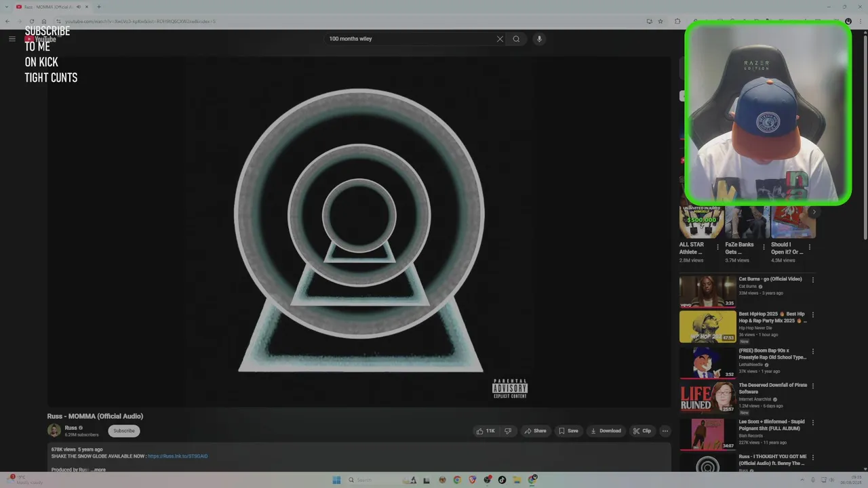Select the Russ - MOMMA browser tab
Viewport: 868px width, 488px height.
tap(52, 7)
